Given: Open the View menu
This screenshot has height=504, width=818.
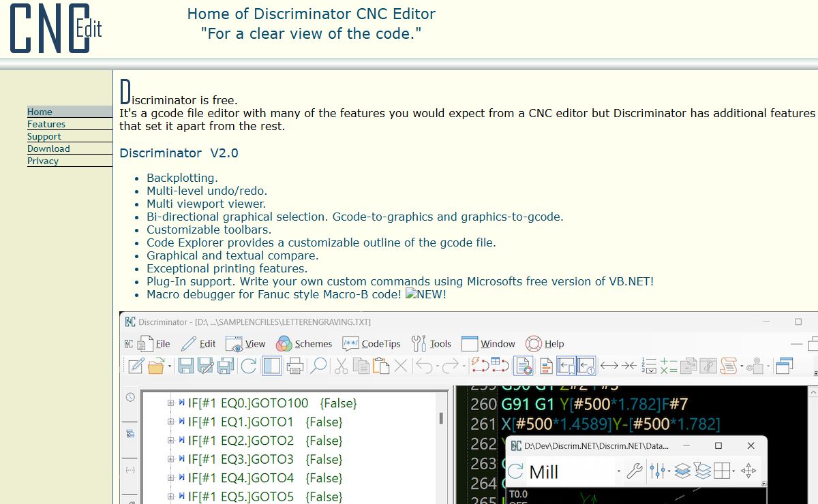Looking at the screenshot, I should coord(245,343).
